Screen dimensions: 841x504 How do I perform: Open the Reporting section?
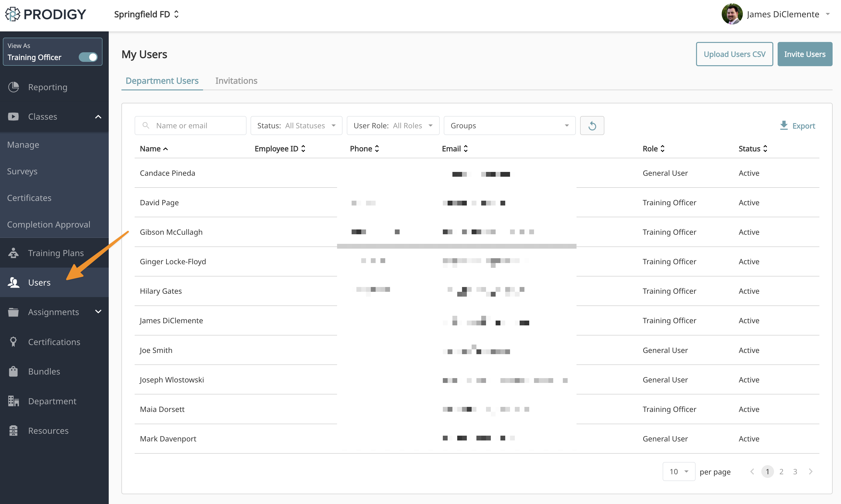tap(48, 87)
